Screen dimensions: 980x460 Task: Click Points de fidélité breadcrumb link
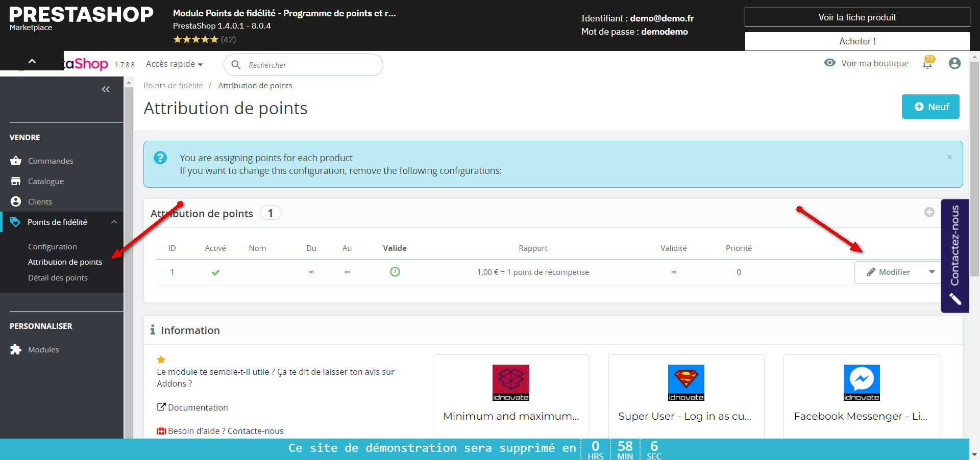pos(173,86)
